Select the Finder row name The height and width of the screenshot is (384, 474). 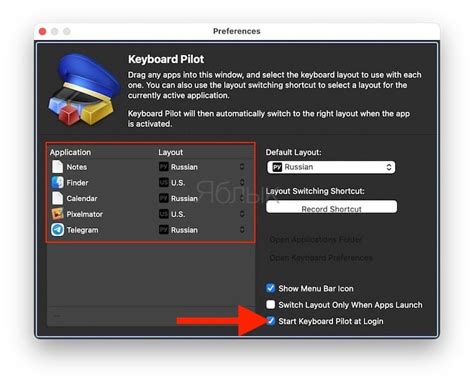(x=77, y=183)
